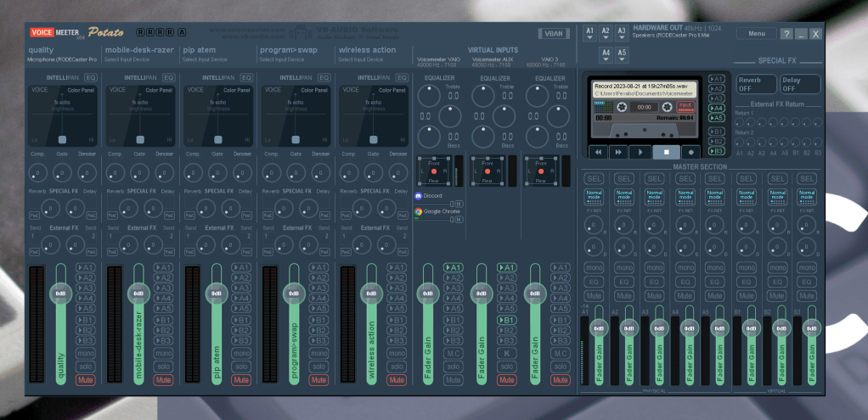Click the Front/Rear panner of Voicemeeter VAIO
The width and height of the screenshot is (868, 420).
434,171
